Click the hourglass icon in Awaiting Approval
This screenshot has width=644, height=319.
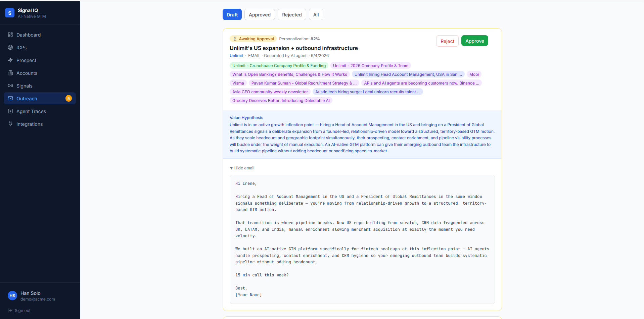pos(235,39)
